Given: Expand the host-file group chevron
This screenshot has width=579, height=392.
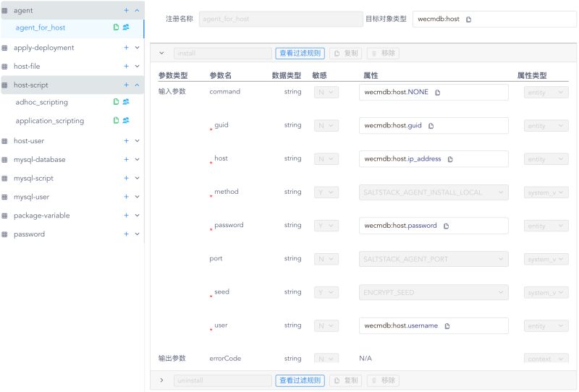Looking at the screenshot, I should 137,66.
